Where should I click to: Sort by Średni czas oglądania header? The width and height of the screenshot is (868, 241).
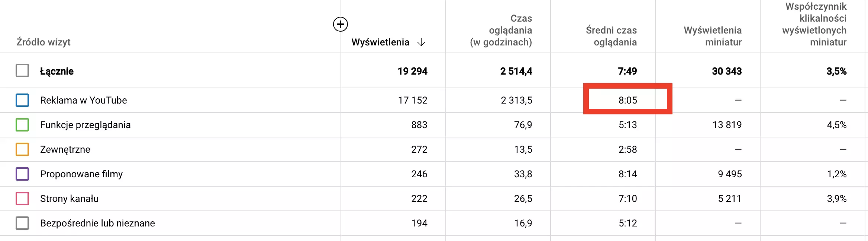point(612,36)
